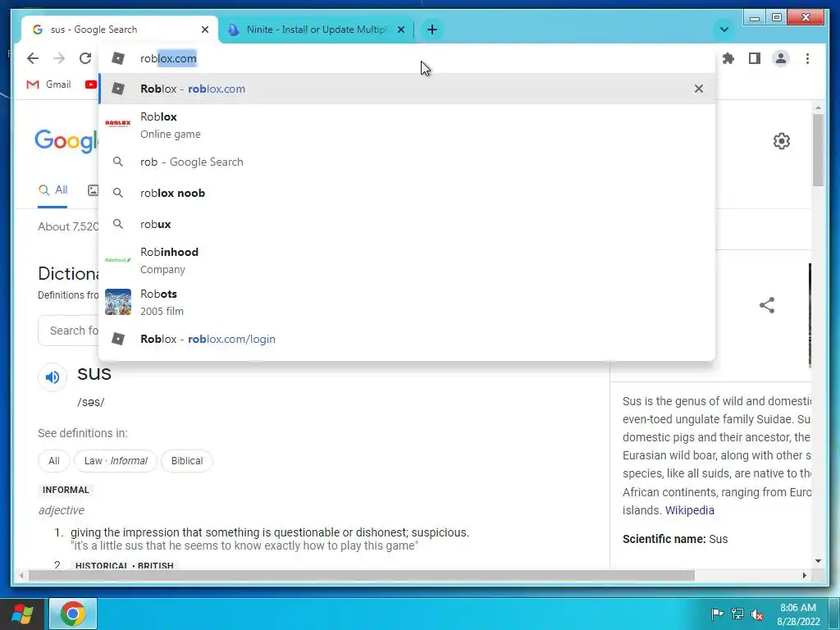The height and width of the screenshot is (630, 840).
Task: Toggle the Chrome side panel icon
Action: click(x=755, y=58)
